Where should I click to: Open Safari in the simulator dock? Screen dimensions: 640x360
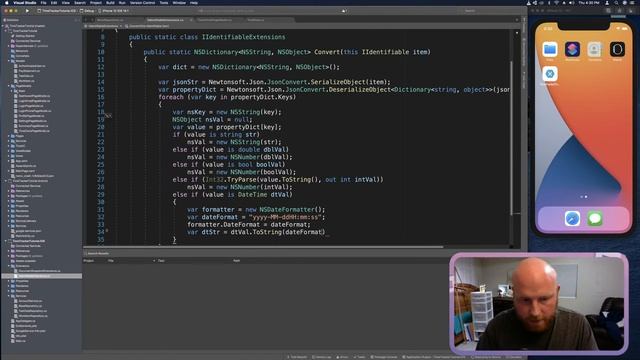[x=572, y=219]
